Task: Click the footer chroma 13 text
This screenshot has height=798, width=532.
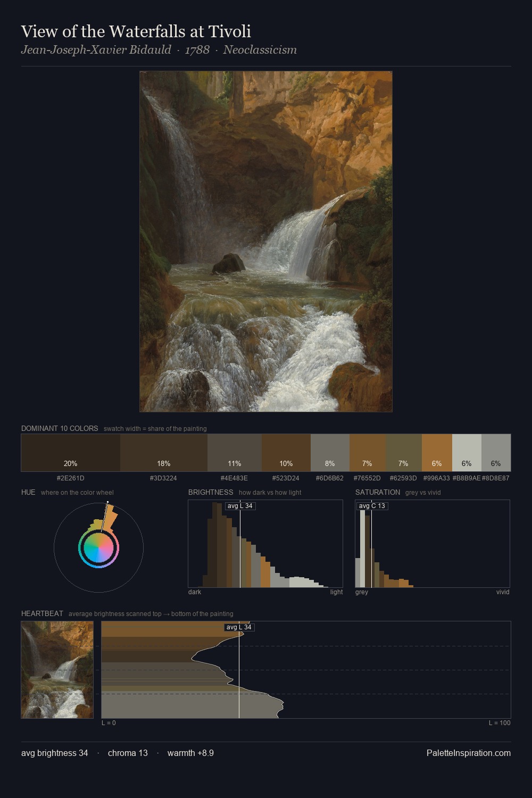Action: [128, 753]
